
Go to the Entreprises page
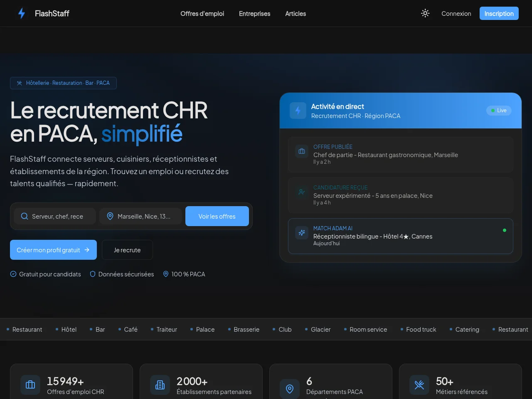[254, 14]
